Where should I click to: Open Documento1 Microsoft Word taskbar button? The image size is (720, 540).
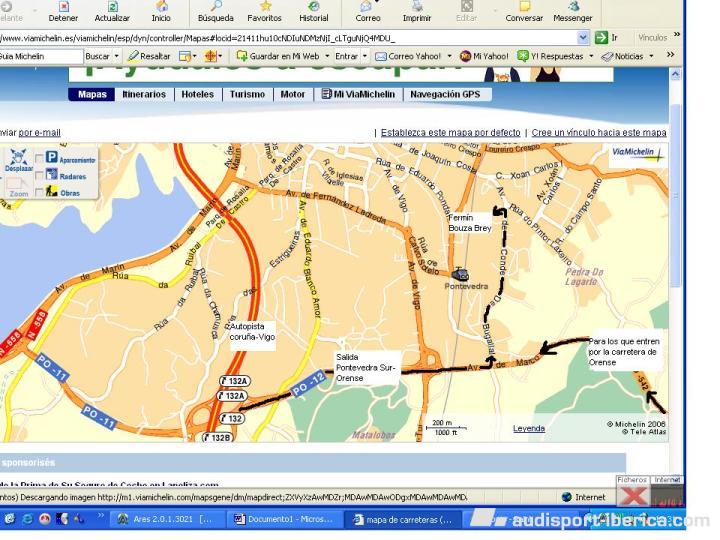point(281,519)
